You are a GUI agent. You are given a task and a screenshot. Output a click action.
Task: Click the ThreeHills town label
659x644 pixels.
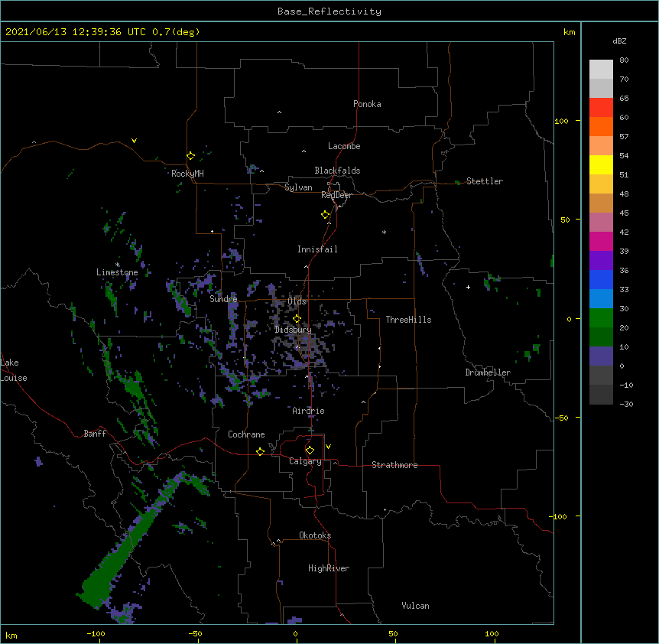[408, 320]
